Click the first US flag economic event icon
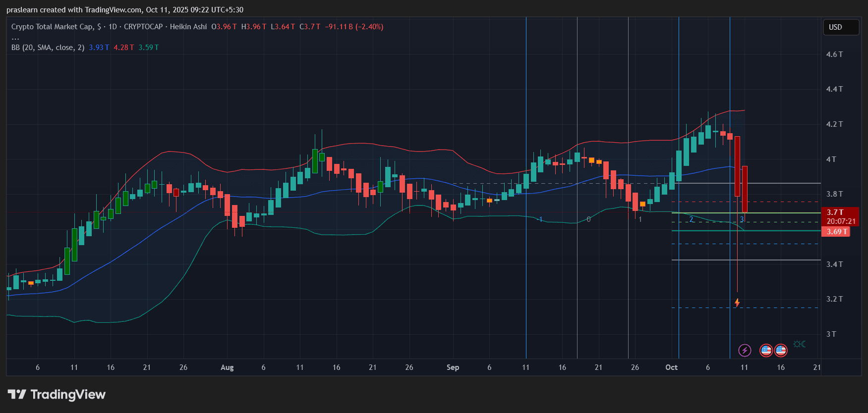Image resolution: width=868 pixels, height=413 pixels. (x=766, y=351)
